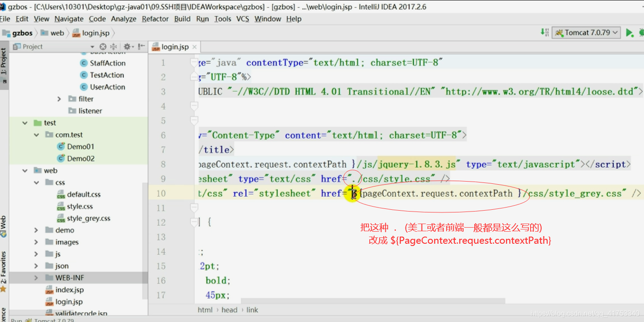The image size is (644, 322).
Task: Click the Project view icon in panel header
Action: pos(17,47)
